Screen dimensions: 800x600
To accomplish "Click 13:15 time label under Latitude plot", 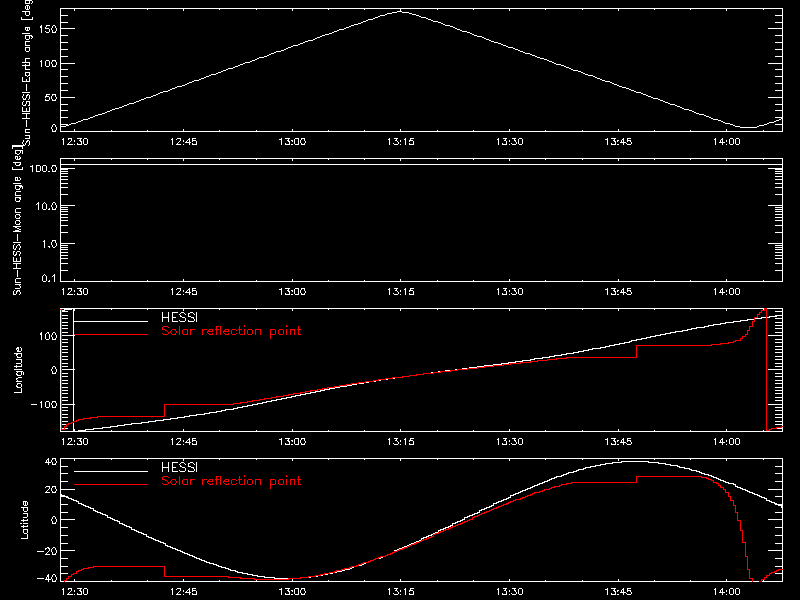I will tap(401, 592).
